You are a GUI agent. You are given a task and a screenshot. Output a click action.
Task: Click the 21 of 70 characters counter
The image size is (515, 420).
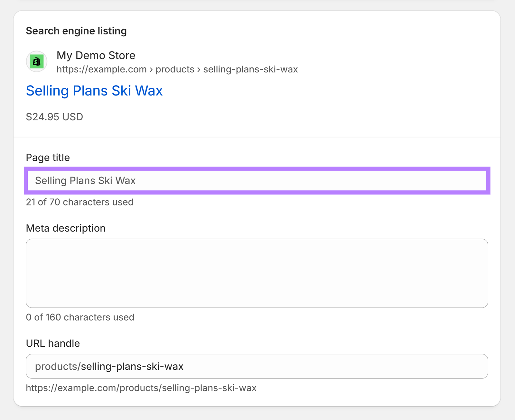click(x=80, y=202)
